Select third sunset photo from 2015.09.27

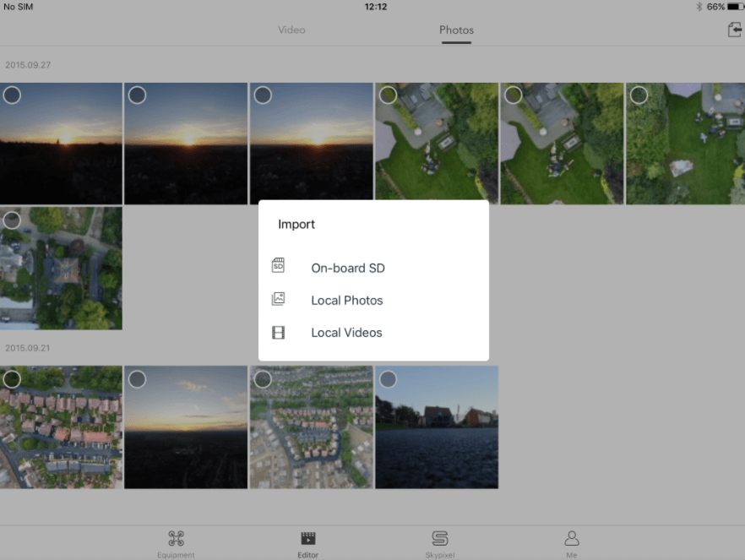pyautogui.click(x=263, y=95)
